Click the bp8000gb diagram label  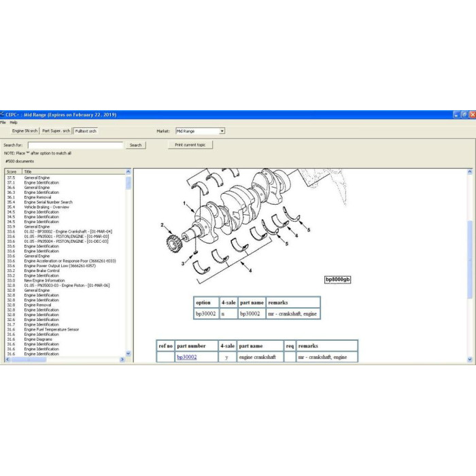coord(337,279)
